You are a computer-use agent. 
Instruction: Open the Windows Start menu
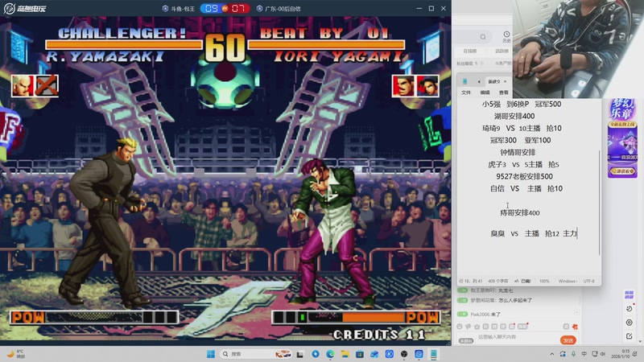pos(211,354)
